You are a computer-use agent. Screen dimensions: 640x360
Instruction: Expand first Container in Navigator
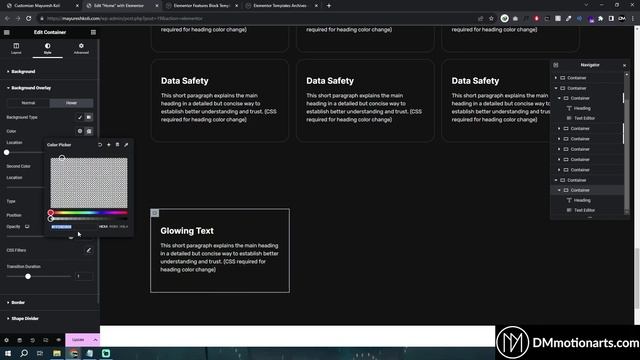click(556, 78)
